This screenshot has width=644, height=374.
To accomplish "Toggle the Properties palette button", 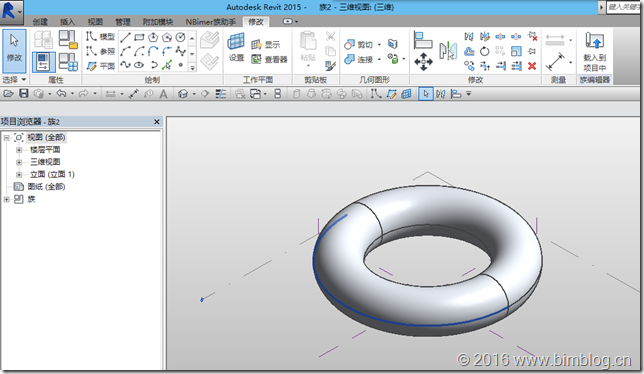I will (x=43, y=62).
